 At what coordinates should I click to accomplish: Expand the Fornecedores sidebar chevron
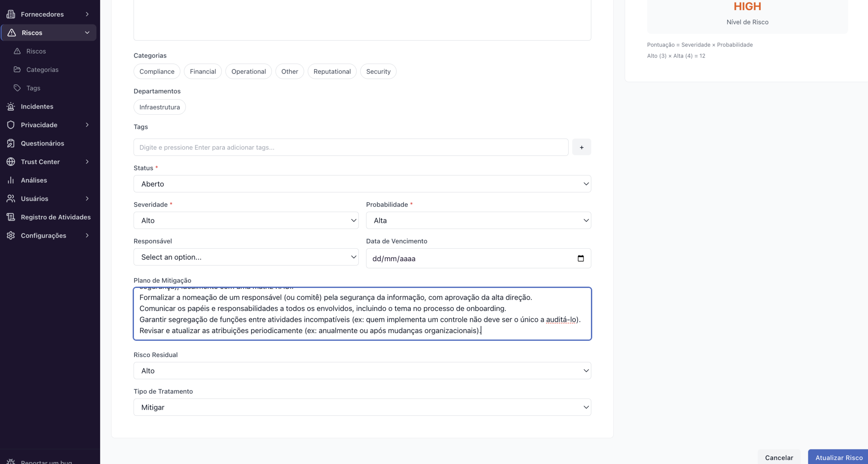pos(87,14)
